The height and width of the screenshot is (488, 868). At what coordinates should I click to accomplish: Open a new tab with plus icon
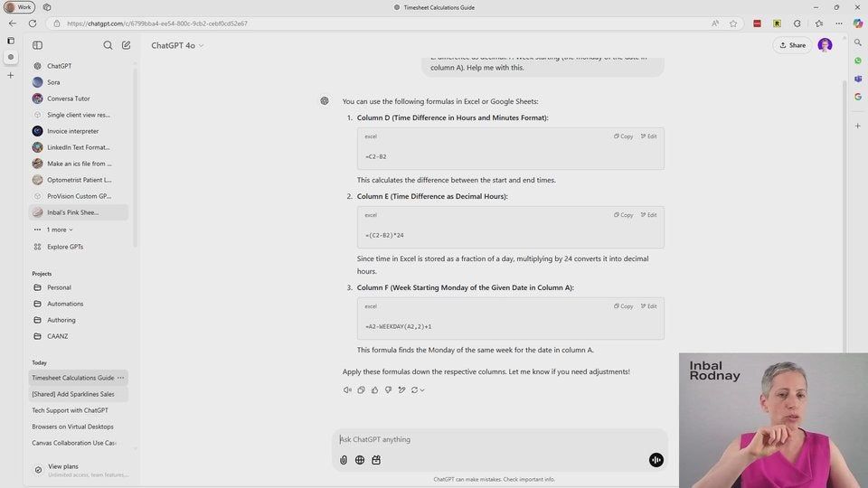[x=11, y=75]
